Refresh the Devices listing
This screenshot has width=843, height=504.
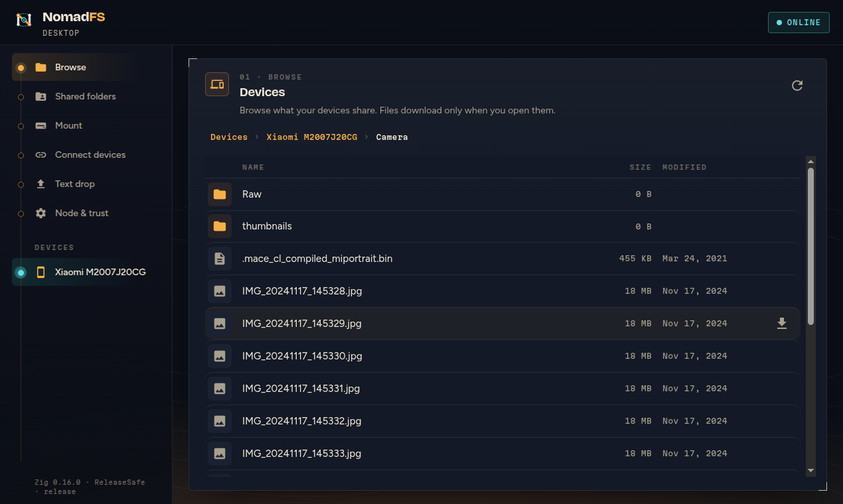(x=797, y=86)
